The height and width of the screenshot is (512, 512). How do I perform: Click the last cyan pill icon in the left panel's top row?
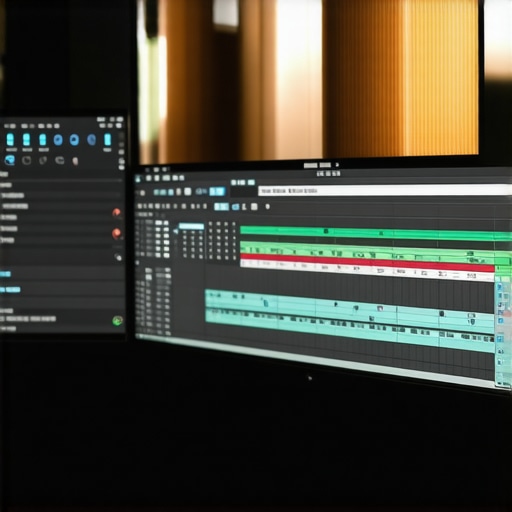tap(107, 140)
